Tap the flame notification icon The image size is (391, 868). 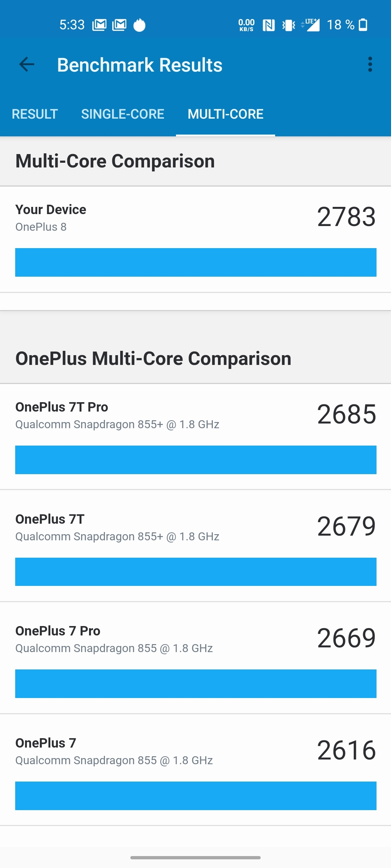[x=139, y=24]
